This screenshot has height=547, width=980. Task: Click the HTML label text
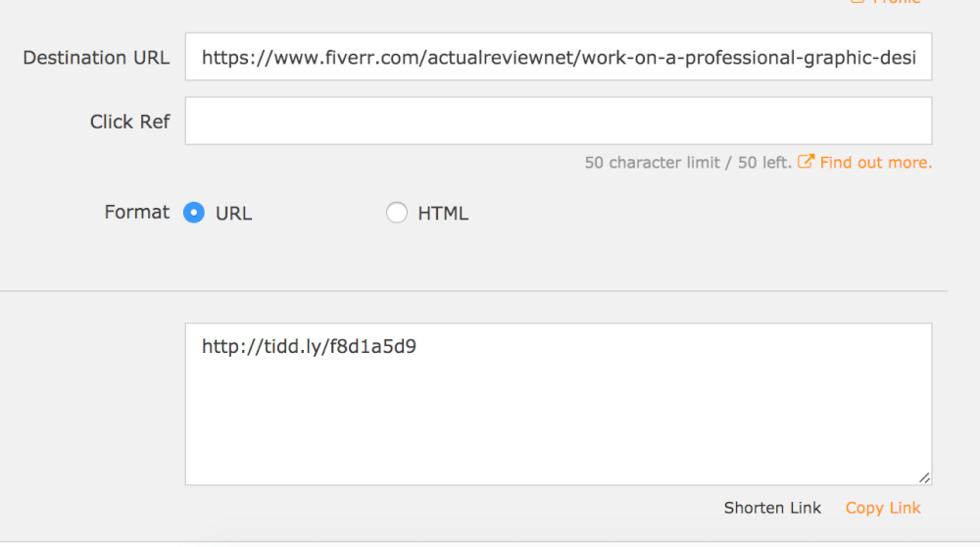click(x=443, y=213)
